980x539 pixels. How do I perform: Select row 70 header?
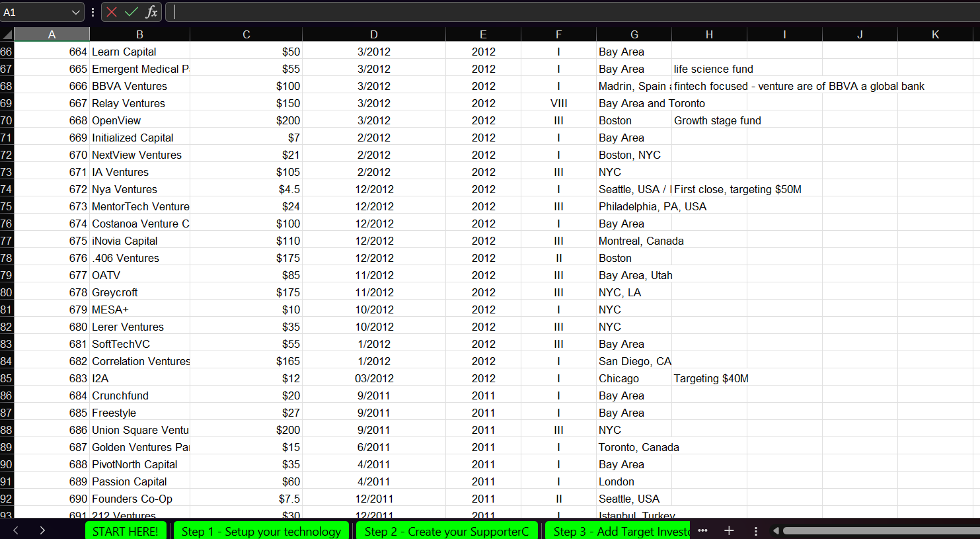7,120
